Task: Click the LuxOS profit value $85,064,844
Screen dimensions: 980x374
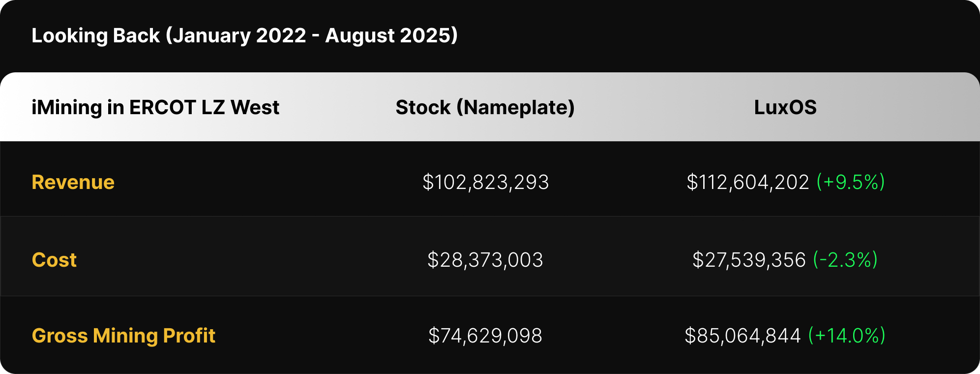Action: click(x=742, y=336)
